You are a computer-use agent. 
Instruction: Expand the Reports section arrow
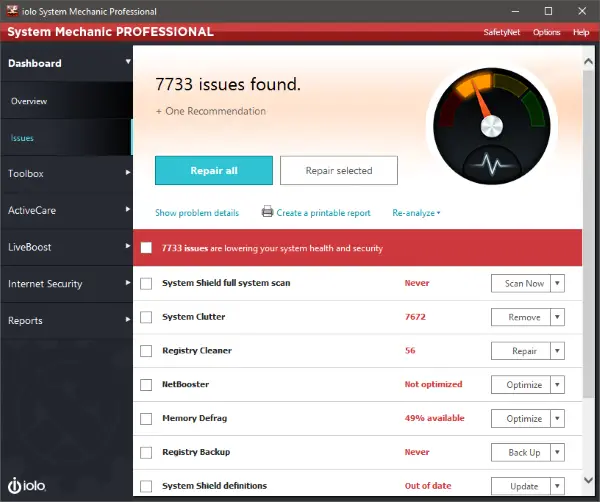[128, 319]
